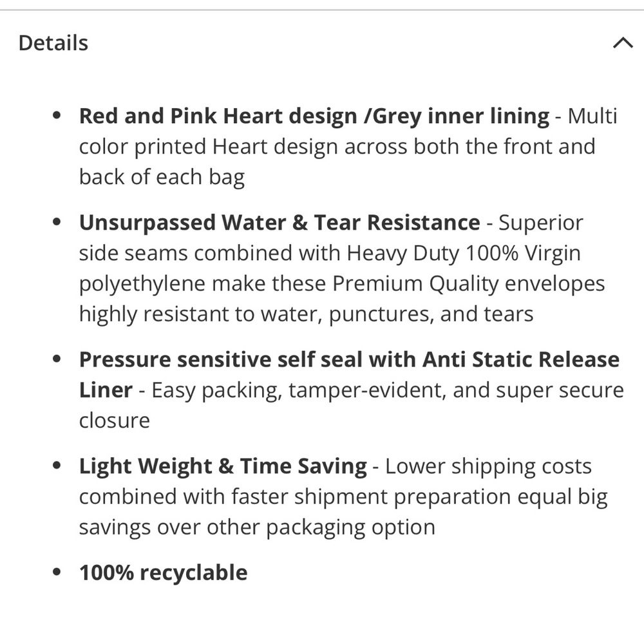This screenshot has height=644, width=644.
Task: Click the Unsurpassed Water & Tear Resistance heading
Action: [x=279, y=223]
